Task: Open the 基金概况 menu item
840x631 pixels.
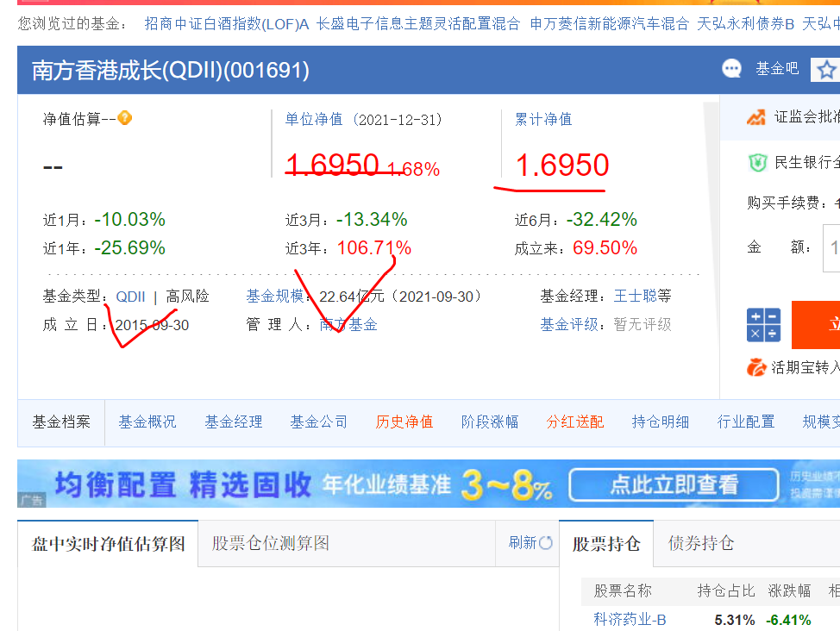Action: point(147,422)
